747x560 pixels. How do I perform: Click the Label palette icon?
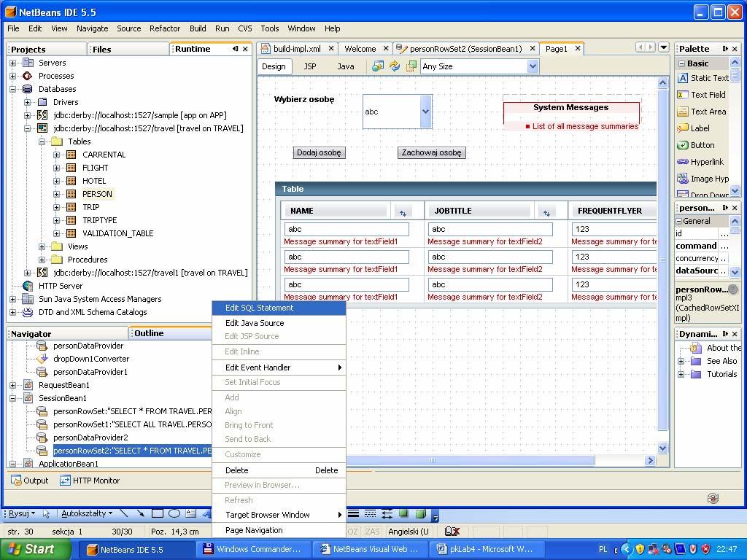pyautogui.click(x=683, y=128)
